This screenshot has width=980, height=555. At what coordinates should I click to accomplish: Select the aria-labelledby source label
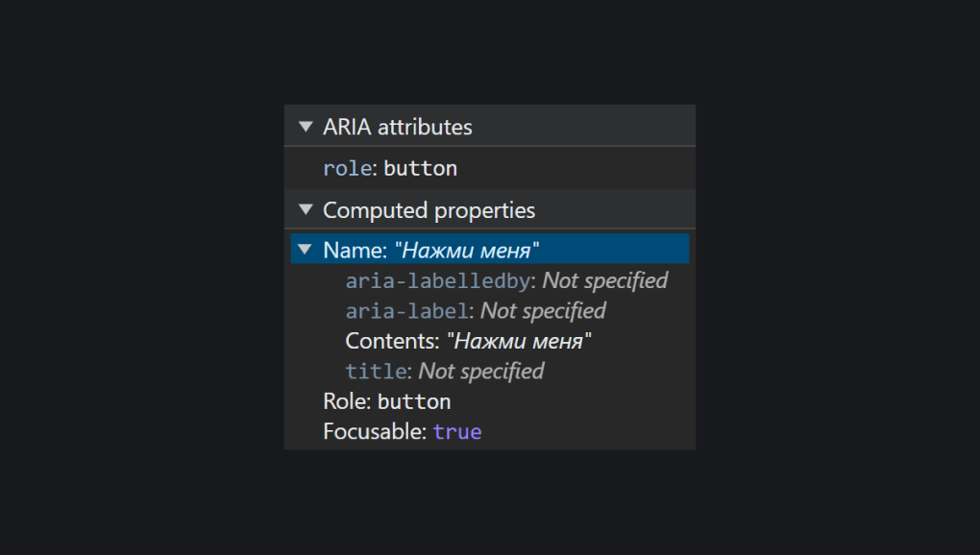[x=438, y=280]
